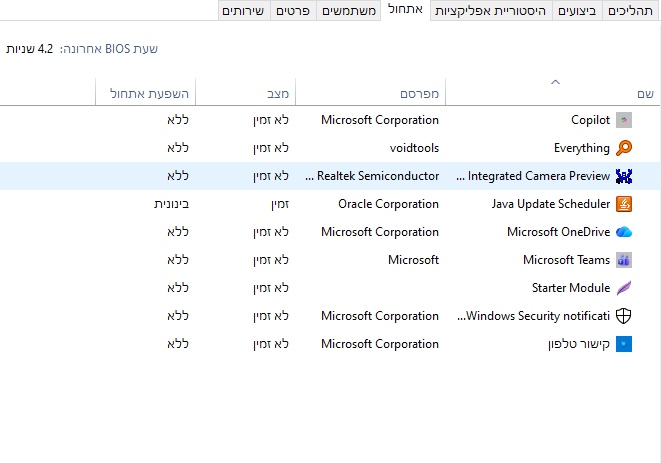
Task: Select the Microsoft Teams icon
Action: (x=624, y=260)
